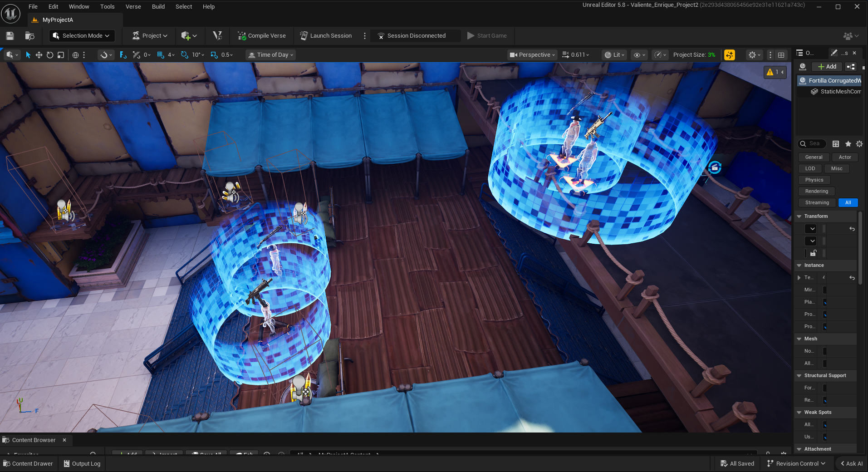Activate the Scale tool
The height and width of the screenshot is (472, 868).
[61, 55]
